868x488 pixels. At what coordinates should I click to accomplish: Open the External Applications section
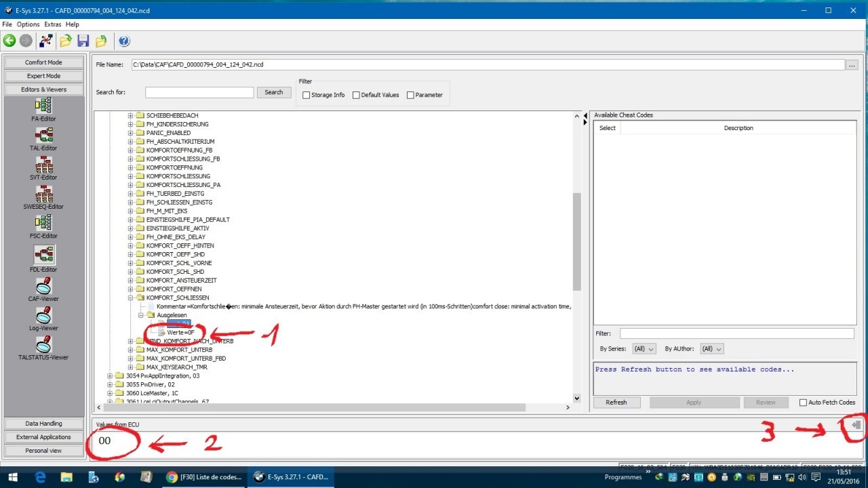44,437
